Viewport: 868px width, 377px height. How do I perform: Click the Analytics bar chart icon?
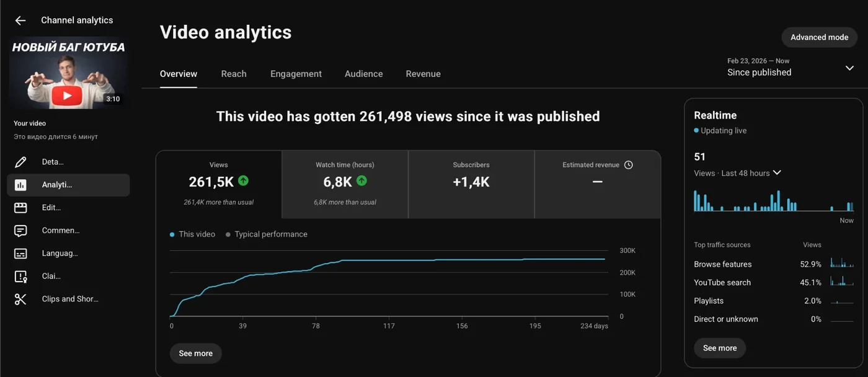(20, 185)
